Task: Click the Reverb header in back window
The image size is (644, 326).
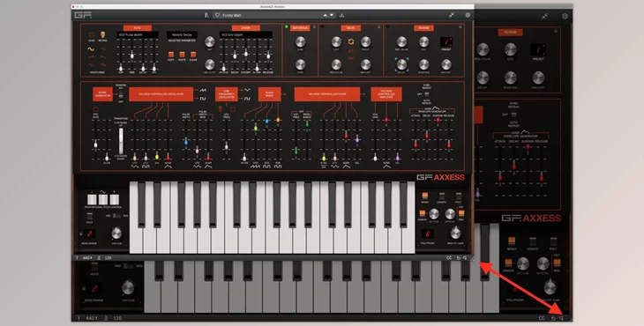Action: pyautogui.click(x=510, y=33)
